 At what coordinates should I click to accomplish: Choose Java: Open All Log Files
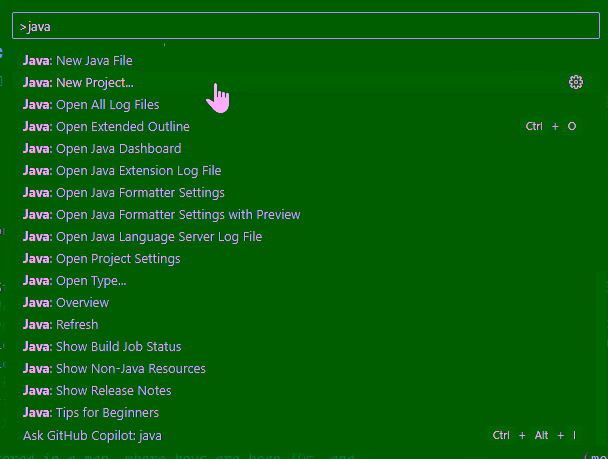(91, 105)
